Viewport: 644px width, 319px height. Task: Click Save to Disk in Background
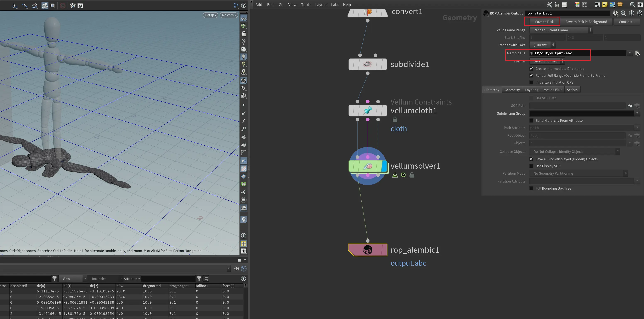point(586,22)
